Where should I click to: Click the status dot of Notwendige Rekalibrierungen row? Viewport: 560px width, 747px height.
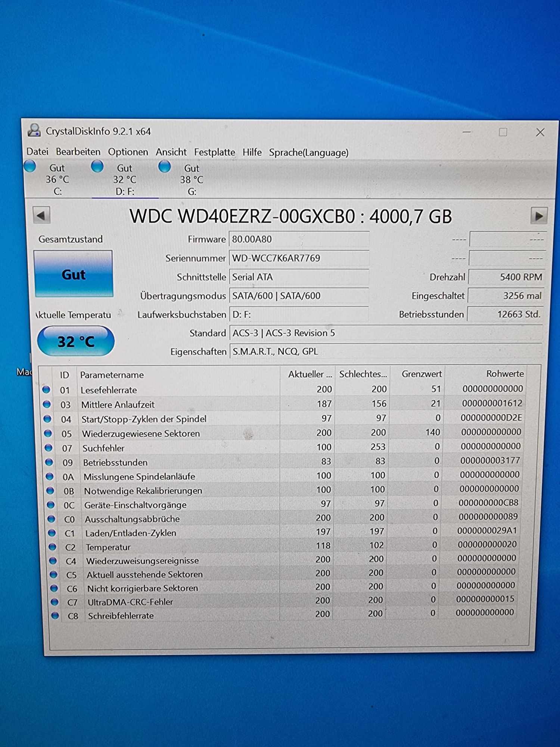[x=50, y=490]
